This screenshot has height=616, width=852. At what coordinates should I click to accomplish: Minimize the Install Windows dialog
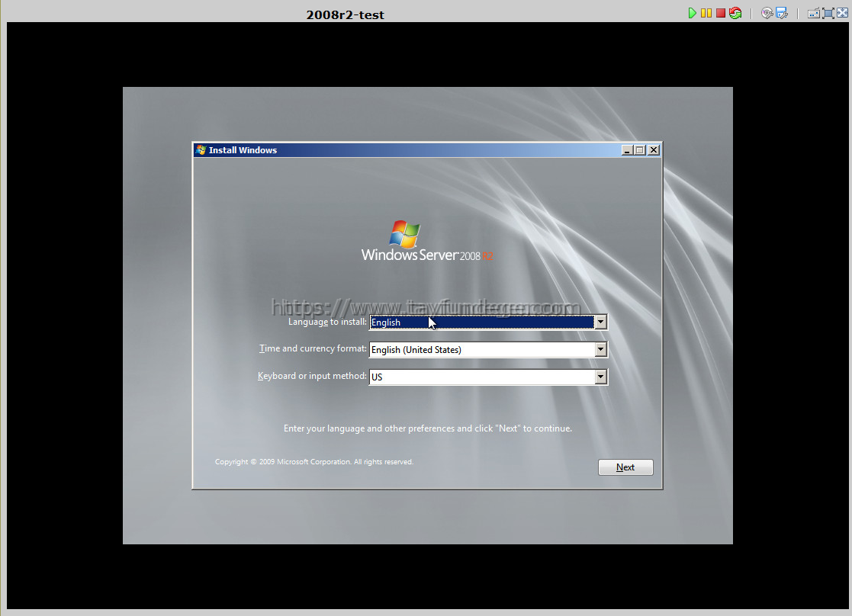(627, 150)
